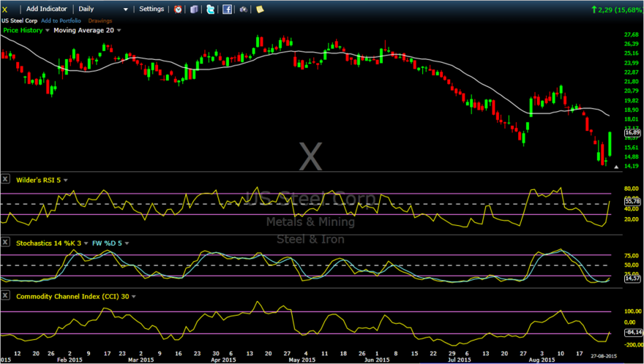Open Wilder's RSI 5 settings dropdown

point(66,180)
